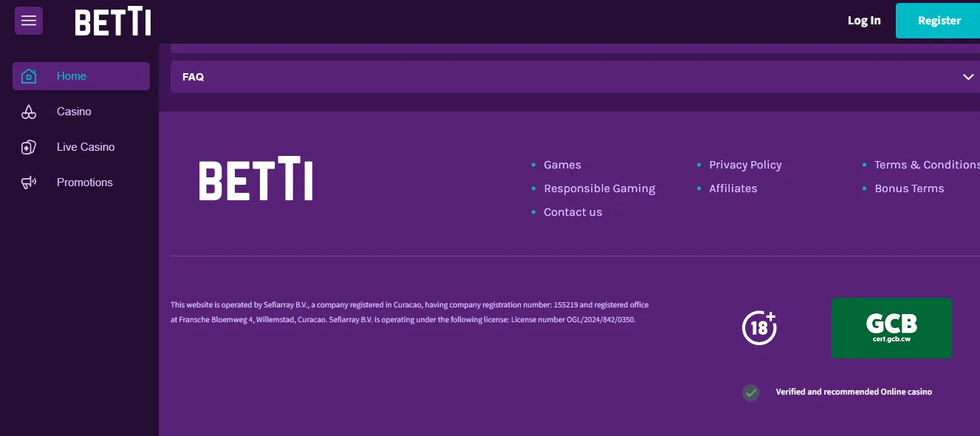Select Live Casino in the sidebar menu
This screenshot has height=436, width=980.
click(81, 147)
